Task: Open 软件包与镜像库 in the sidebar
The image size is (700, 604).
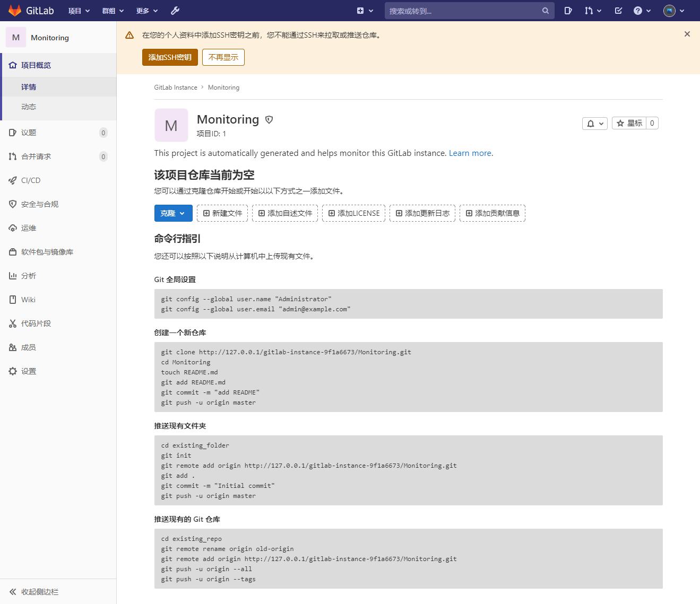Action: tap(58, 252)
